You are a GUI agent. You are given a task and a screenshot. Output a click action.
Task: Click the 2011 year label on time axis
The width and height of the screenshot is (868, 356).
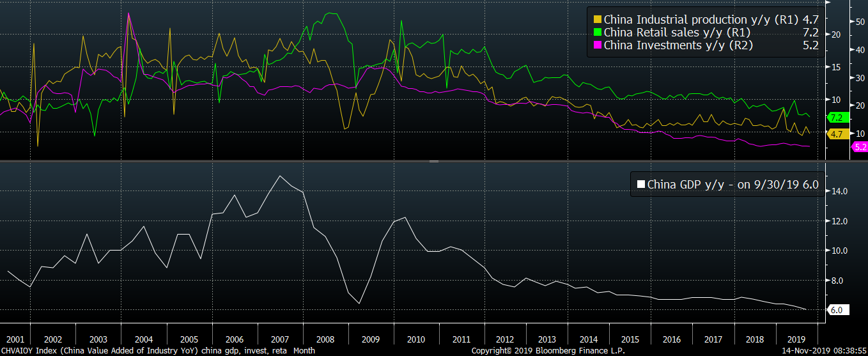[x=461, y=339]
